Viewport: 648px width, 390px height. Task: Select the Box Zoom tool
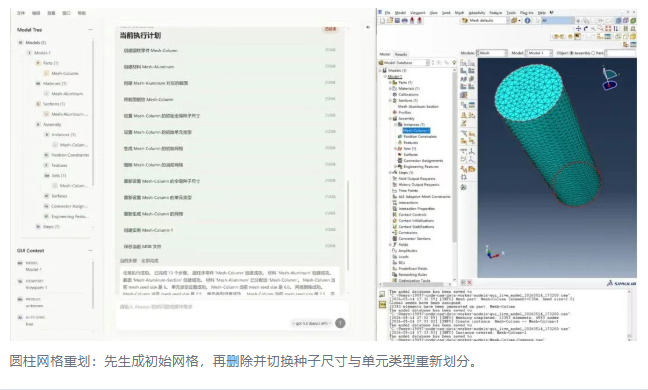click(600, 29)
